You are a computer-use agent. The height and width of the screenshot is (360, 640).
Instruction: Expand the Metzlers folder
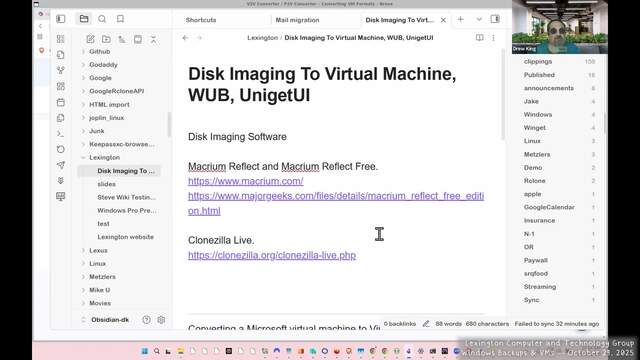pos(102,277)
